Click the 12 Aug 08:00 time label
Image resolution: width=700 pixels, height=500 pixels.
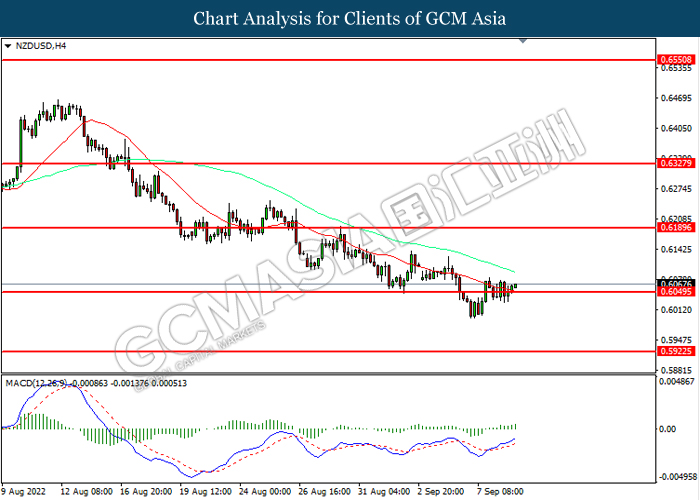87,492
